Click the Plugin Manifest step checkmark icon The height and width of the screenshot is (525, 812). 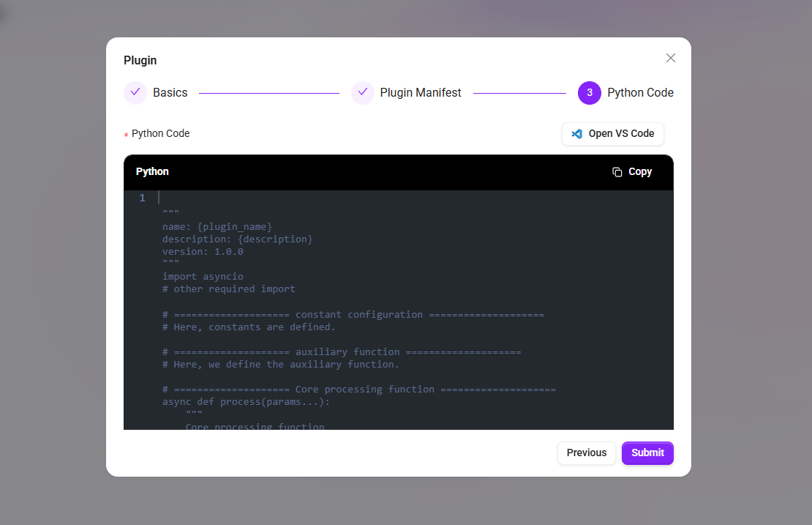(363, 93)
